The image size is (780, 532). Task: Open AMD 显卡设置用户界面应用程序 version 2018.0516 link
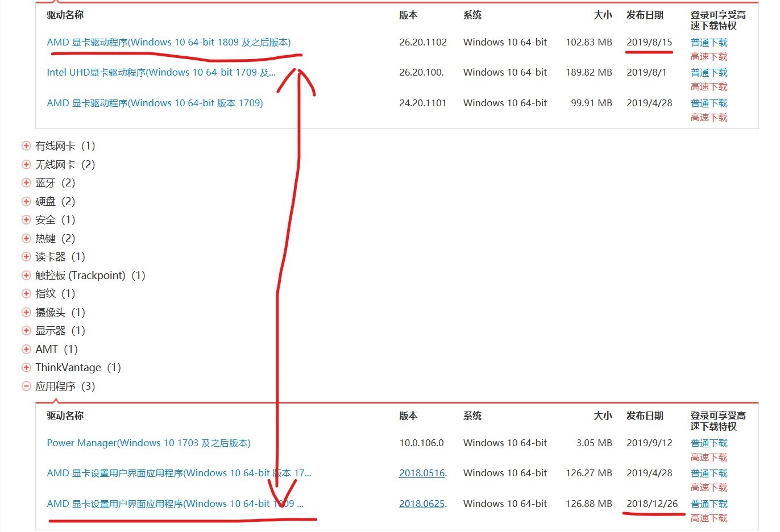179,473
